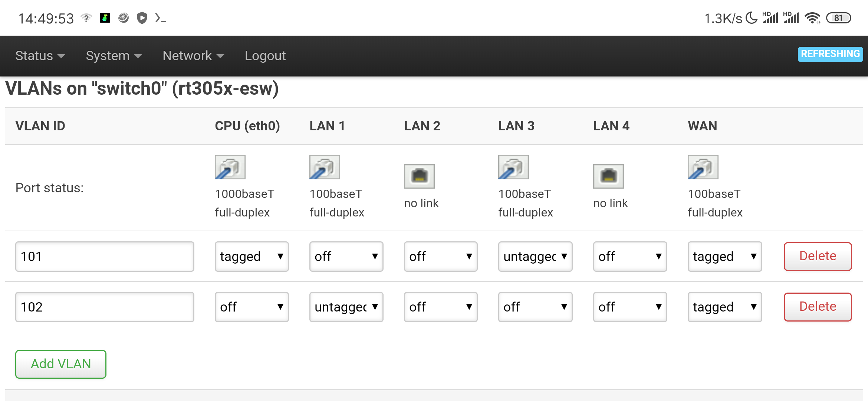Click the WAN full-duplex port icon
Viewport: 868px width, 401px height.
tap(702, 167)
